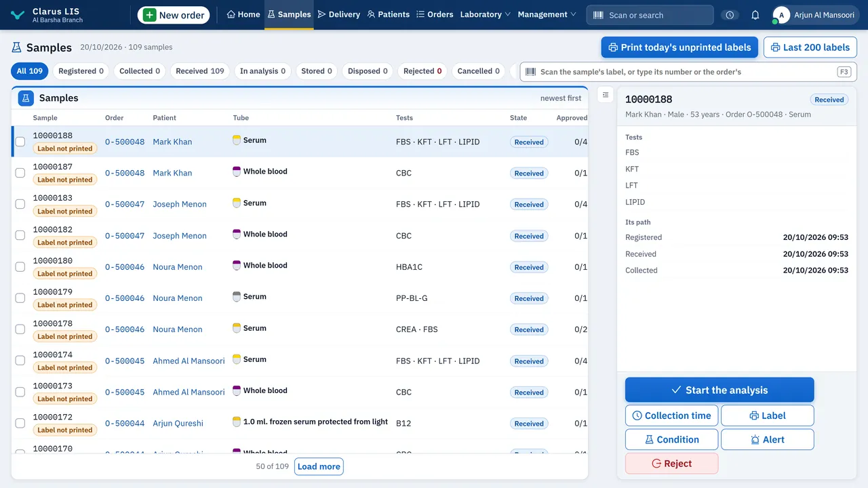Click the yellow Serum tube icon for sample 10000174
This screenshot has height=488, width=868.
tap(237, 359)
